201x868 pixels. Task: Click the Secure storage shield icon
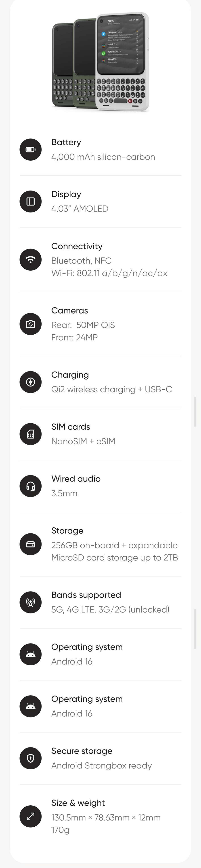[30, 758]
